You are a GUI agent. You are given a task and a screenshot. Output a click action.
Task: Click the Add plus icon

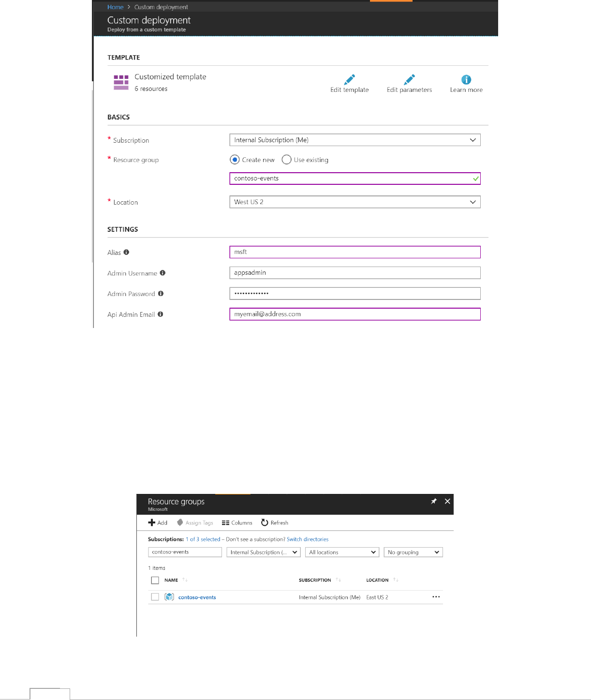point(152,522)
